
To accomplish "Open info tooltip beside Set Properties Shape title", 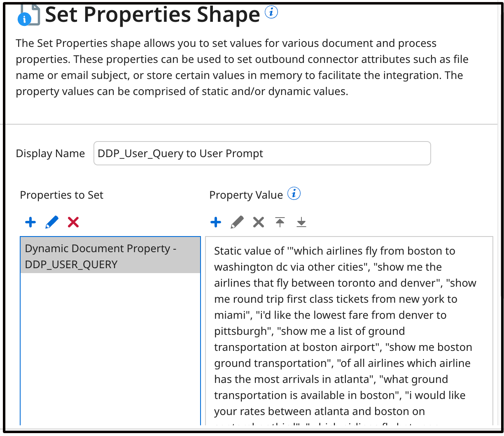I will (x=271, y=13).
